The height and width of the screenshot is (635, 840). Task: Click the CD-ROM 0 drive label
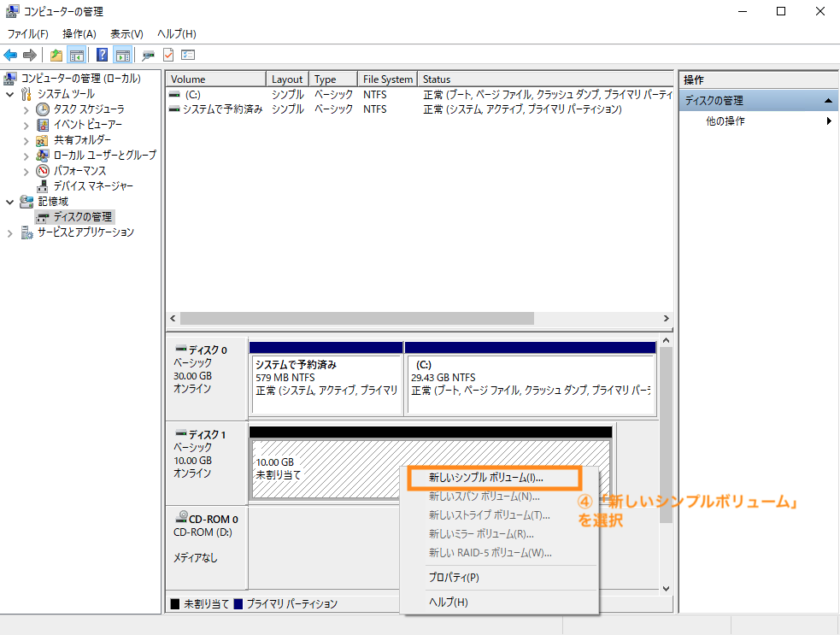(206, 547)
